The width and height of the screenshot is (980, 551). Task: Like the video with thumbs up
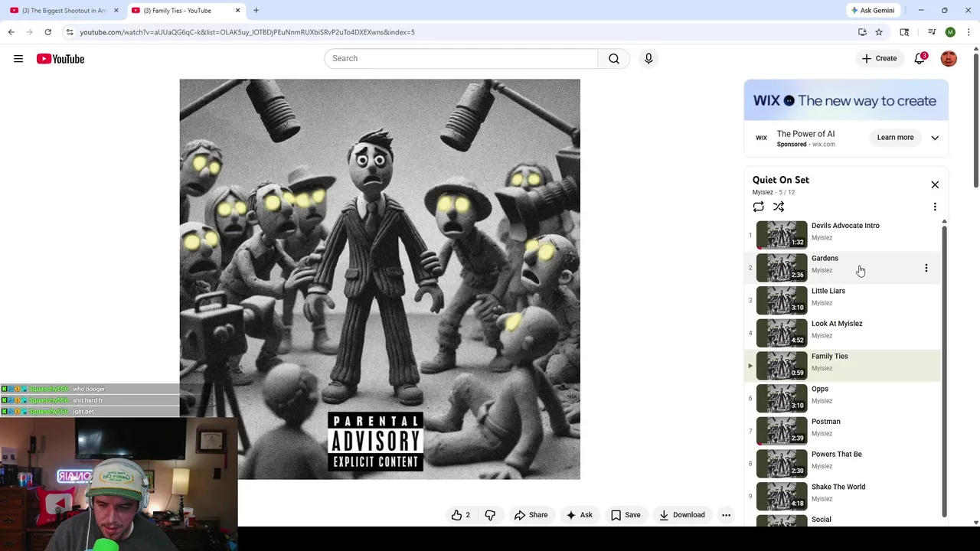click(x=461, y=515)
